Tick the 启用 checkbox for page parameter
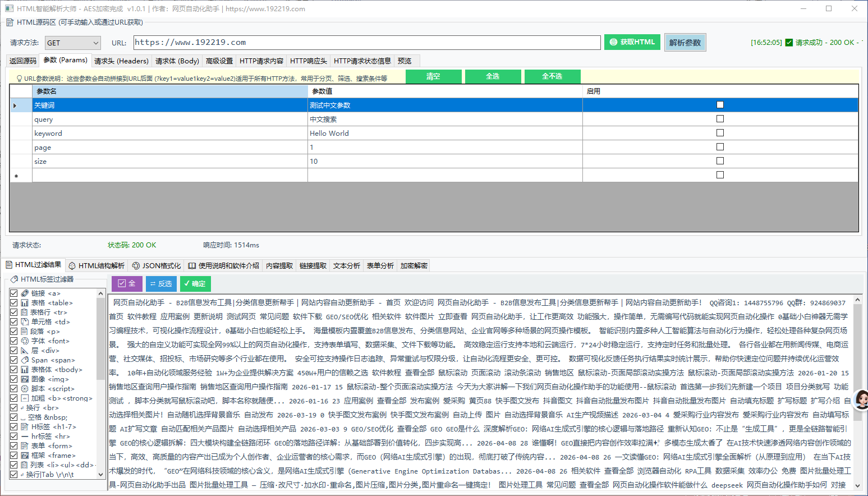 tap(720, 147)
